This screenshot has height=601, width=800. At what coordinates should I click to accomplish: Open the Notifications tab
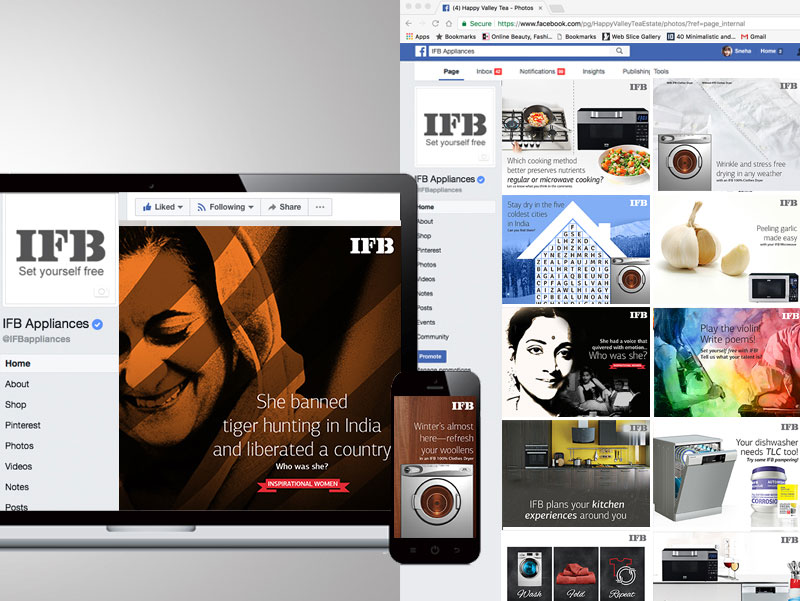point(541,72)
